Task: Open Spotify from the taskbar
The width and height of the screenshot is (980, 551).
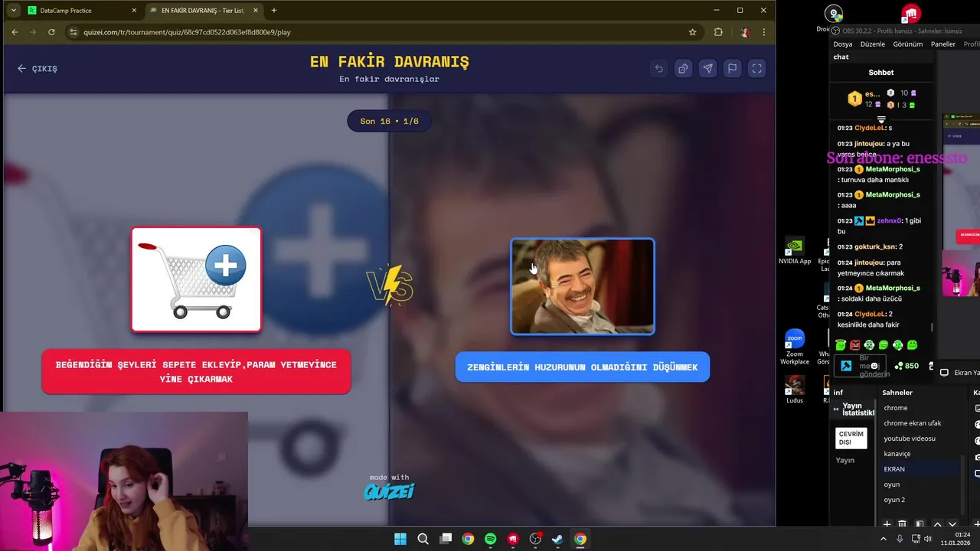Action: [x=491, y=539]
